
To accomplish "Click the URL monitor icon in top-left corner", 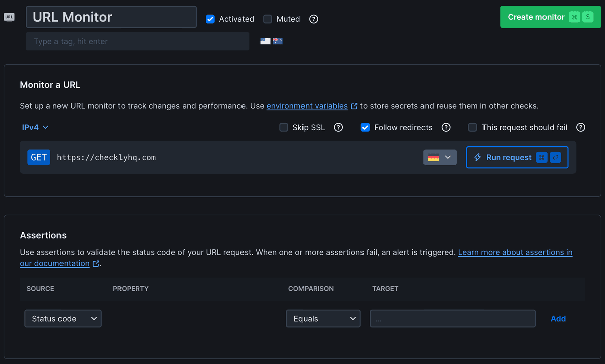I will click(9, 17).
